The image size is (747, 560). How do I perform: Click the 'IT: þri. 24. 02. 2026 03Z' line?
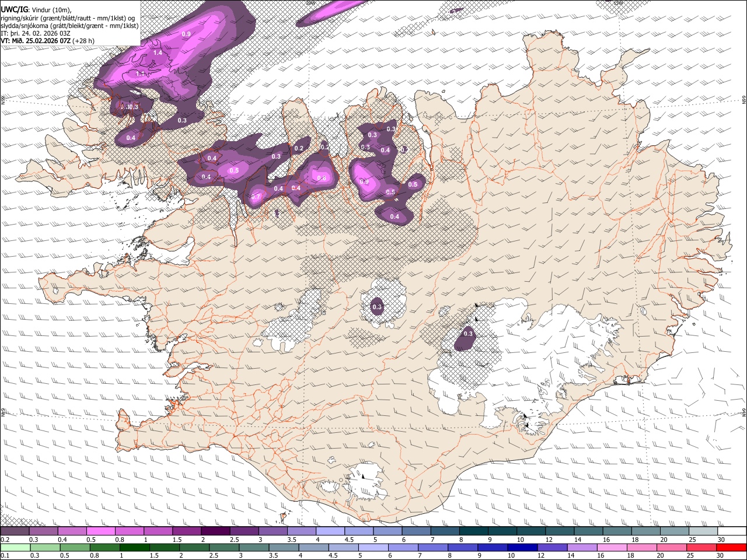pyautogui.click(x=36, y=33)
